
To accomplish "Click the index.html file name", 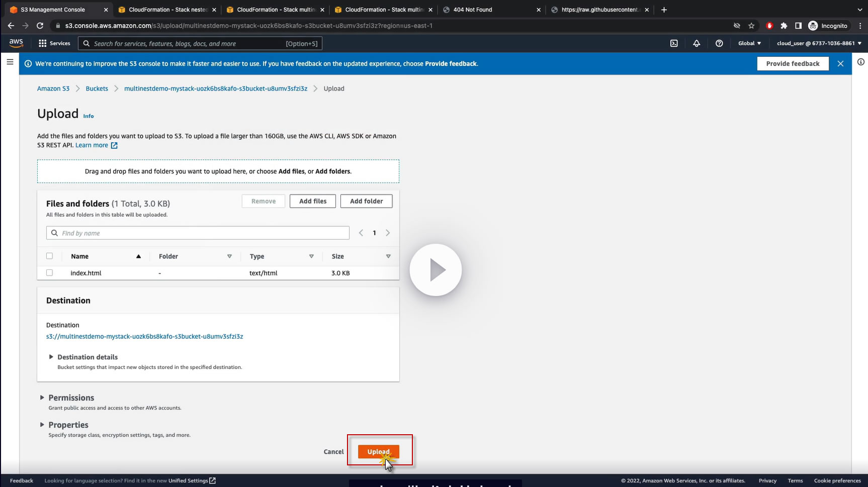I will coord(86,273).
